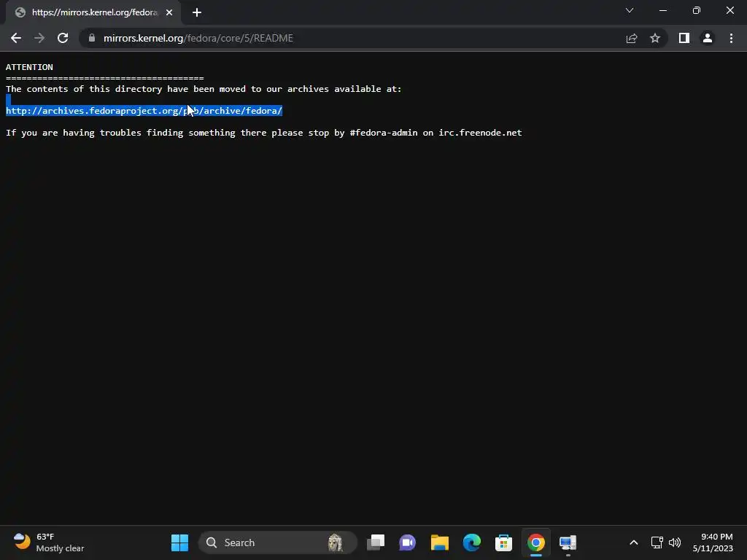Focus the address bar URL field
The image size is (747, 560).
click(x=352, y=38)
